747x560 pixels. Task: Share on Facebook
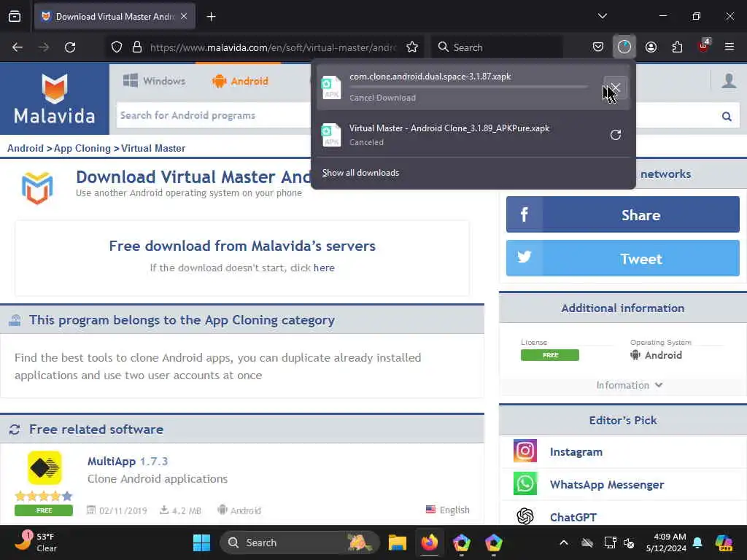click(623, 215)
